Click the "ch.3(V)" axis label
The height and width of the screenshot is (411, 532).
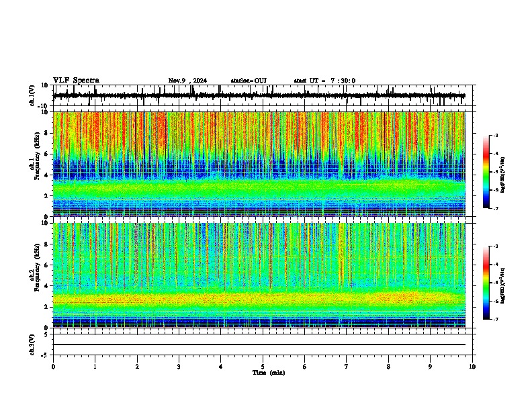tap(32, 345)
